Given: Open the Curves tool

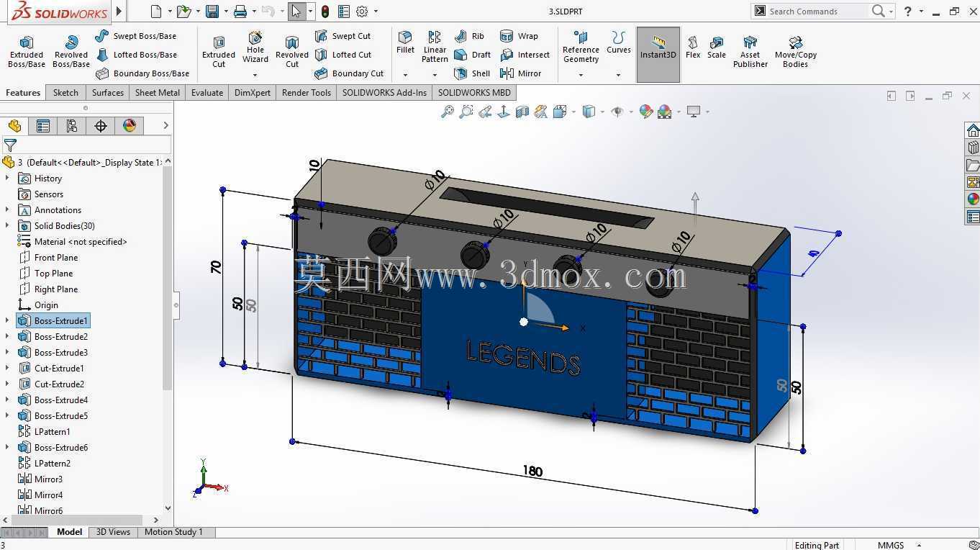Looking at the screenshot, I should pos(618,43).
